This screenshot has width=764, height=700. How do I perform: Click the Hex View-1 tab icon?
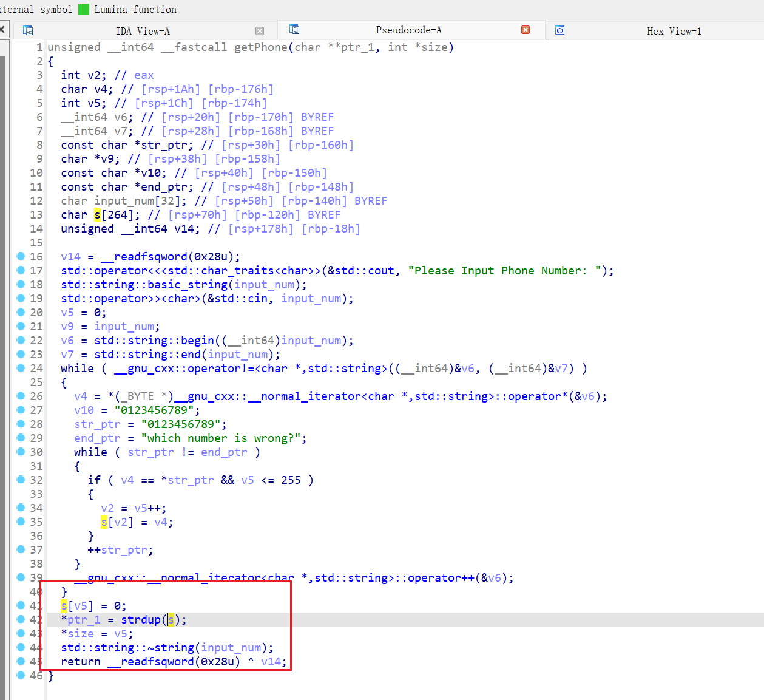(x=559, y=30)
